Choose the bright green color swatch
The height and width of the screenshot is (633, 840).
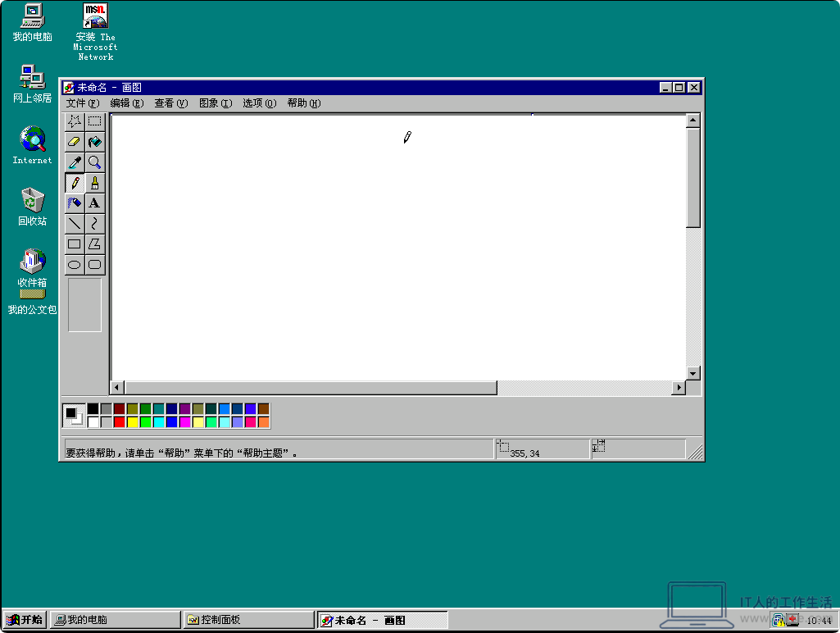click(x=145, y=421)
